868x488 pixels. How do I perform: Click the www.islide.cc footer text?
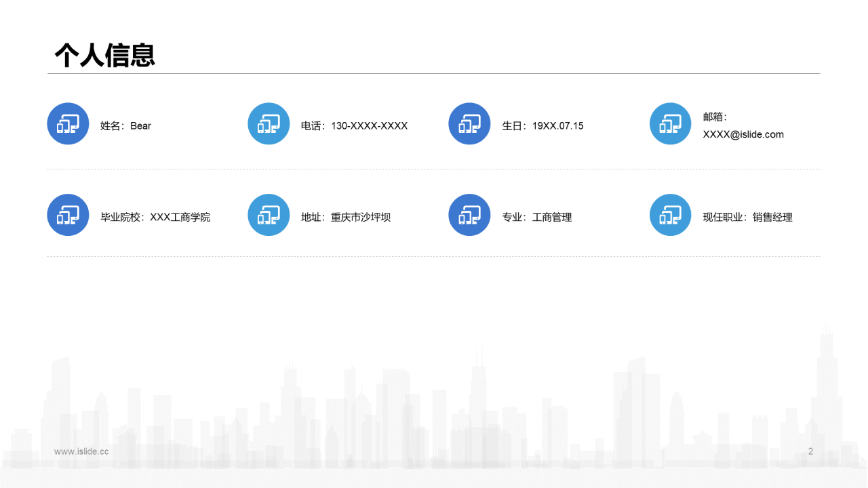click(81, 451)
